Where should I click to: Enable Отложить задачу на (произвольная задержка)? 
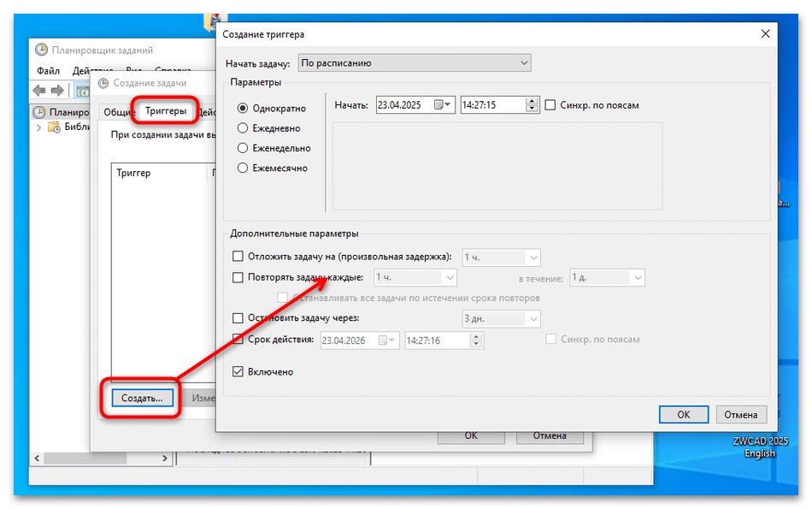point(238,257)
